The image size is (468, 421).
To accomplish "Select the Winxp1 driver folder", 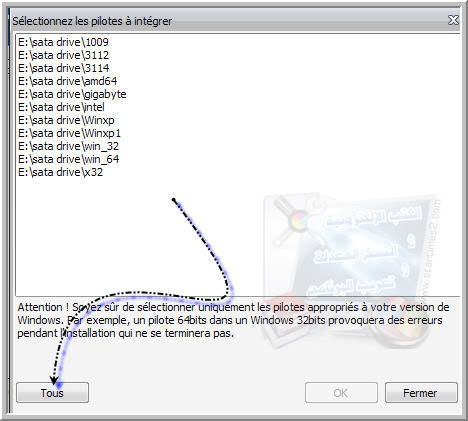I will point(69,133).
